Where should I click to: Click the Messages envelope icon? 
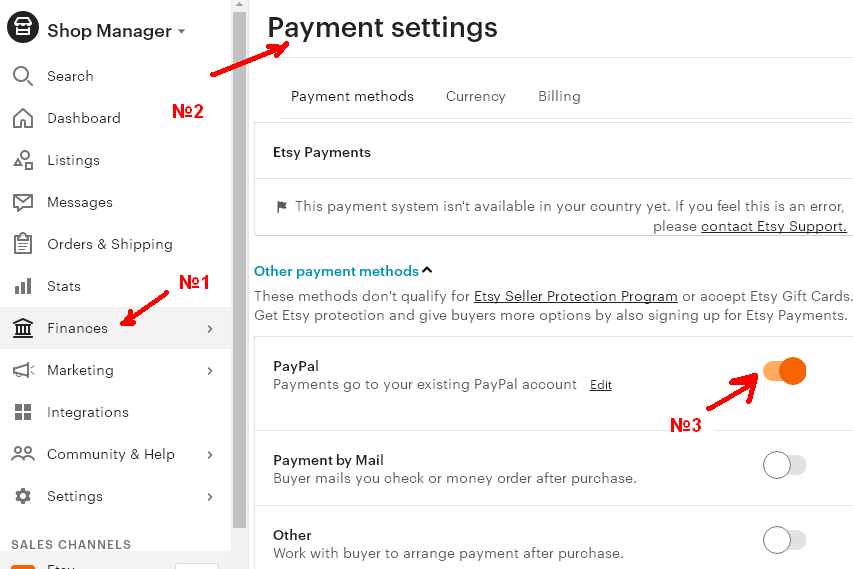tap(23, 202)
